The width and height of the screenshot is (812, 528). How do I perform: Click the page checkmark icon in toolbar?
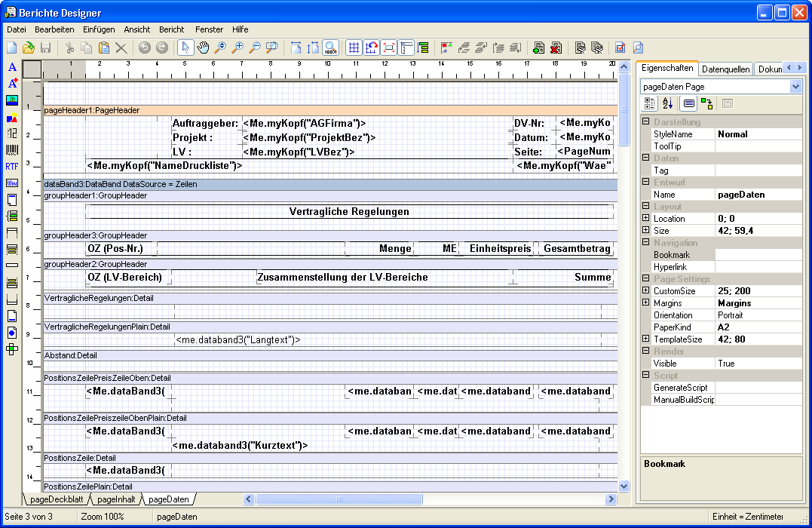click(x=620, y=48)
